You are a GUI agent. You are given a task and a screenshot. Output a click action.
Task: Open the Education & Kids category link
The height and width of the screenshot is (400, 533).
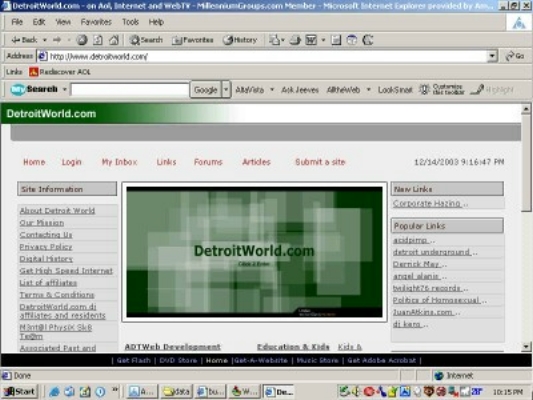point(293,347)
